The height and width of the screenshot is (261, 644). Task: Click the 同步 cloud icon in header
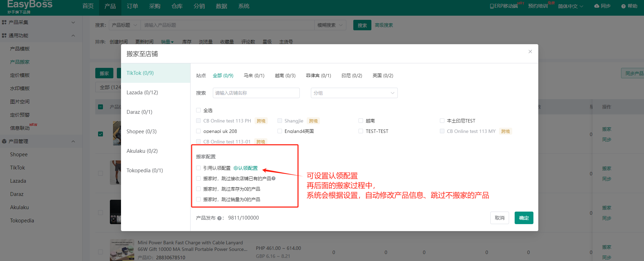click(x=597, y=6)
